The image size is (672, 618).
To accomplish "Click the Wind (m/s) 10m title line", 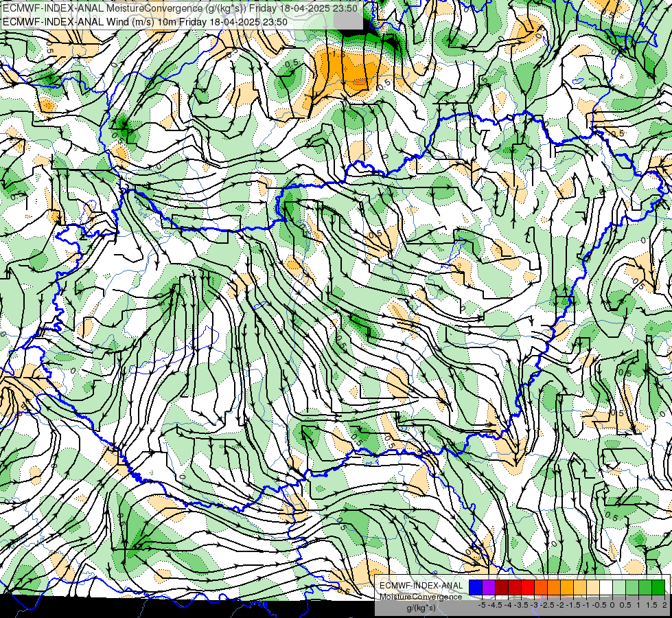I will coord(145,22).
